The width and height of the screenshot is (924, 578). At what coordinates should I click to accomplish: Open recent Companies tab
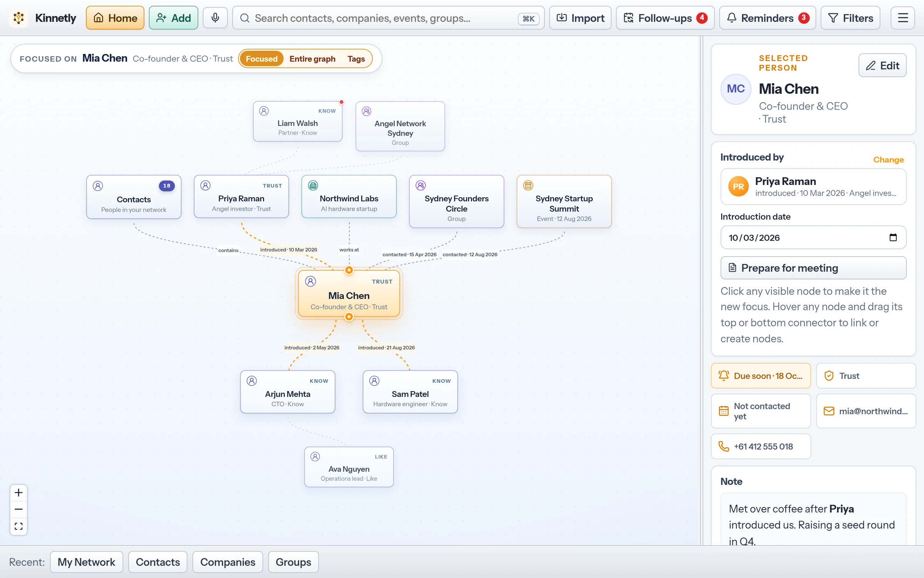click(x=228, y=562)
